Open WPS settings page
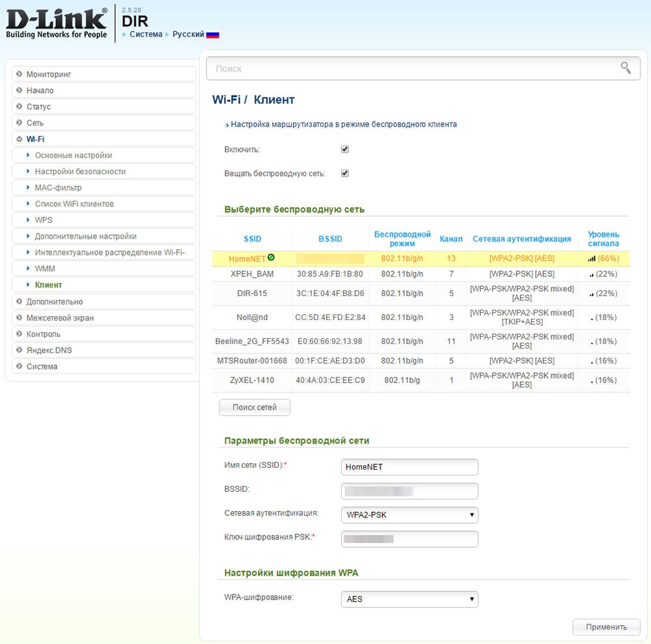Viewport: 651px width, 644px height. pyautogui.click(x=104, y=220)
